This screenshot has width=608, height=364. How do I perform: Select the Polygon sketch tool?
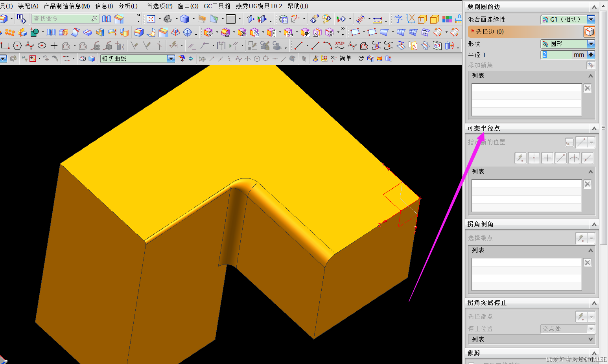[17, 46]
